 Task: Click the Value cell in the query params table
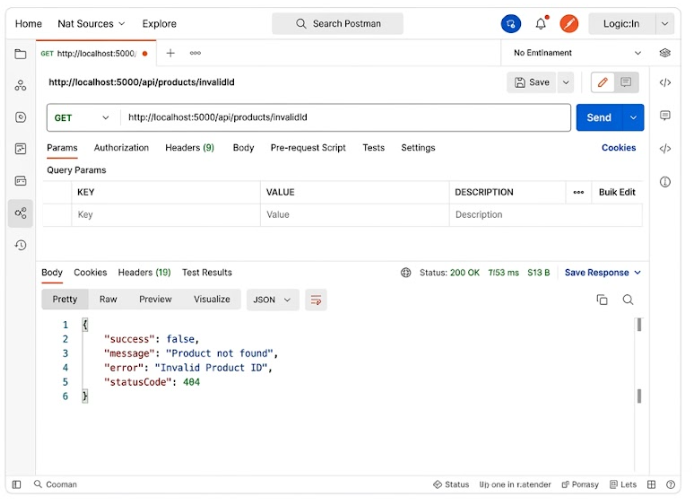pos(355,215)
